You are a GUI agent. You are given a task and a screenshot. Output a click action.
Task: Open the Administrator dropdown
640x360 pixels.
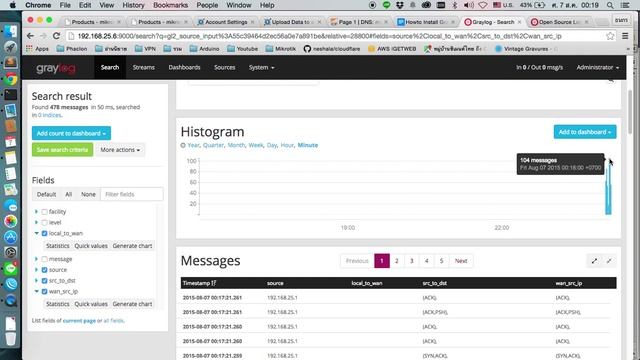598,67
